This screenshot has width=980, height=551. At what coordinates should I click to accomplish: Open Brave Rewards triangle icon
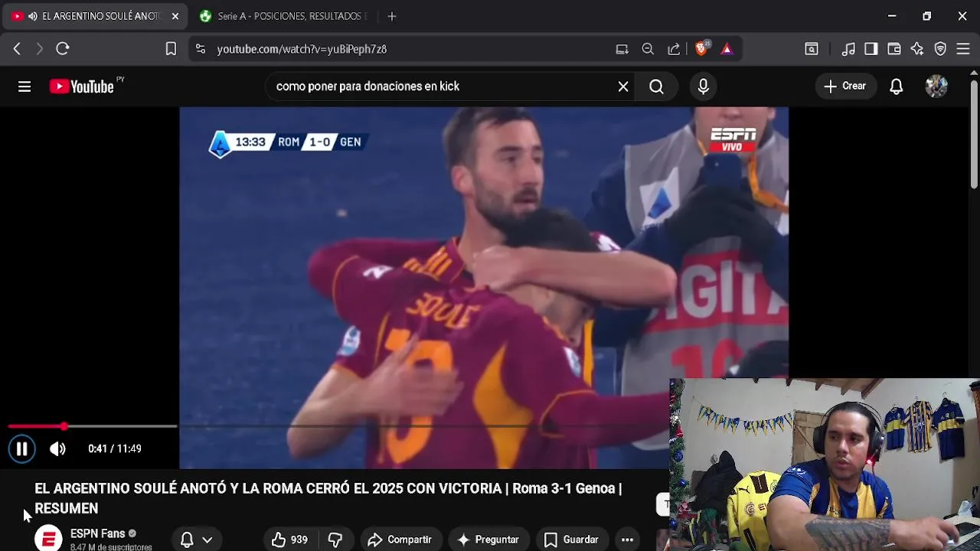[x=727, y=49]
